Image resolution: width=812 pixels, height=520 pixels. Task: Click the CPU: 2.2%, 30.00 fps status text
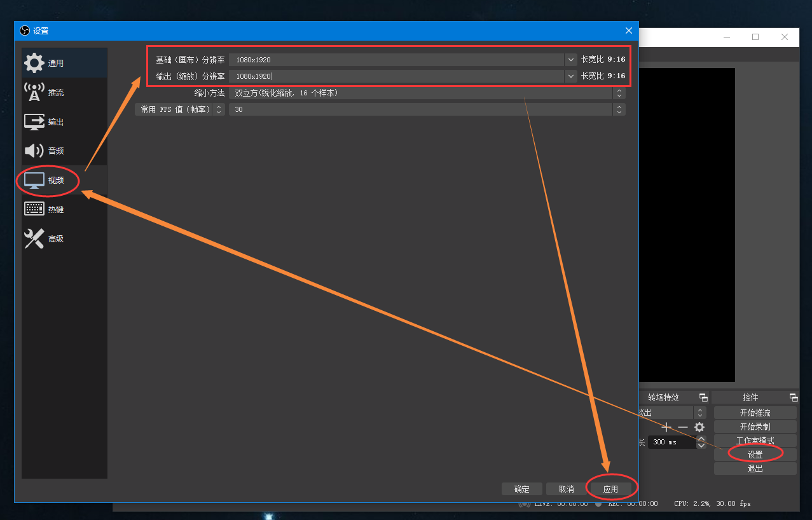click(712, 503)
